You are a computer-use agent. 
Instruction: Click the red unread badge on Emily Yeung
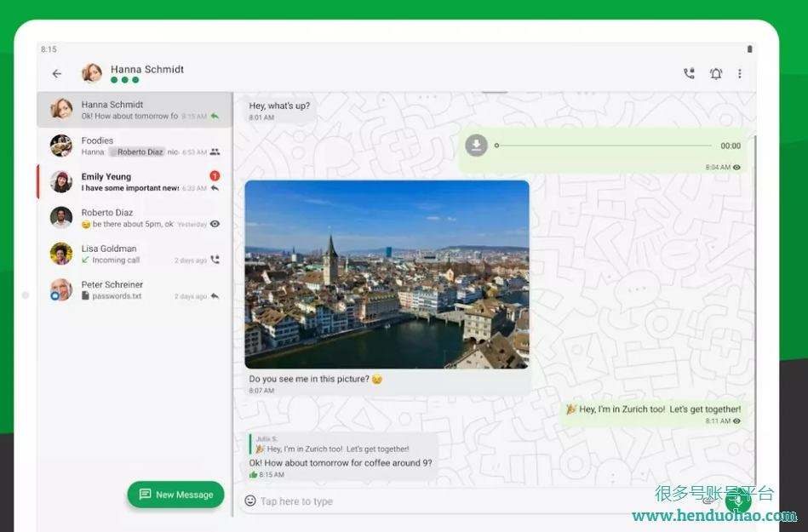pos(215,175)
